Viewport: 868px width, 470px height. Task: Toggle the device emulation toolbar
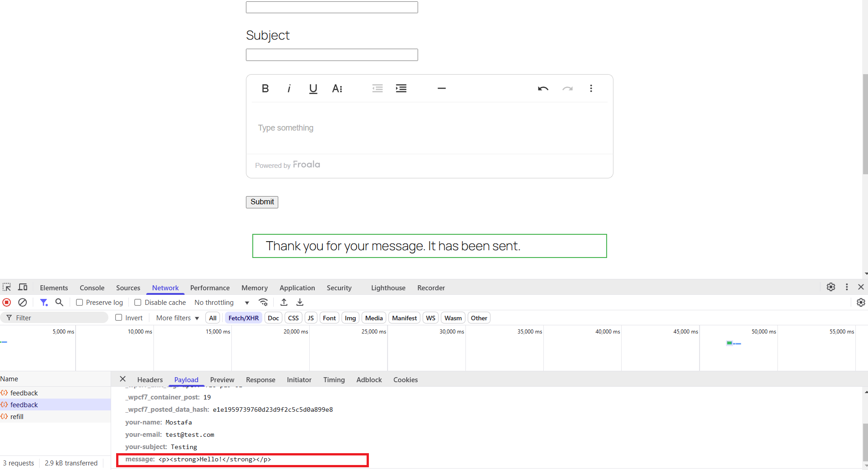[x=22, y=287]
